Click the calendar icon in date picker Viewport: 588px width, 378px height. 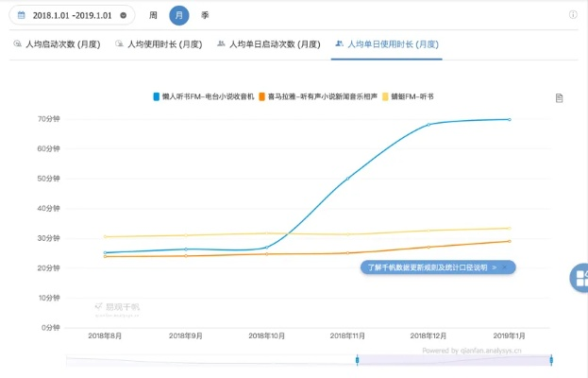click(x=22, y=16)
